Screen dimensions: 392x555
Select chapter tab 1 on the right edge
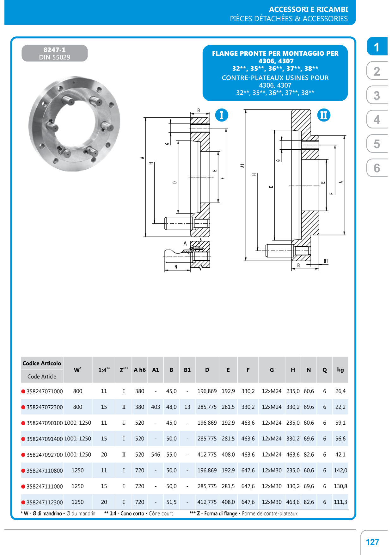(x=377, y=47)
